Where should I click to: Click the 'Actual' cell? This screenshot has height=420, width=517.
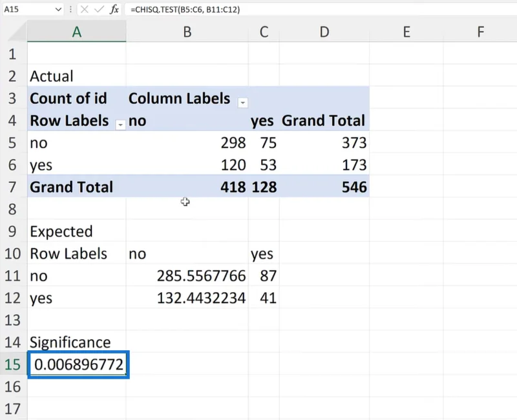tap(76, 76)
